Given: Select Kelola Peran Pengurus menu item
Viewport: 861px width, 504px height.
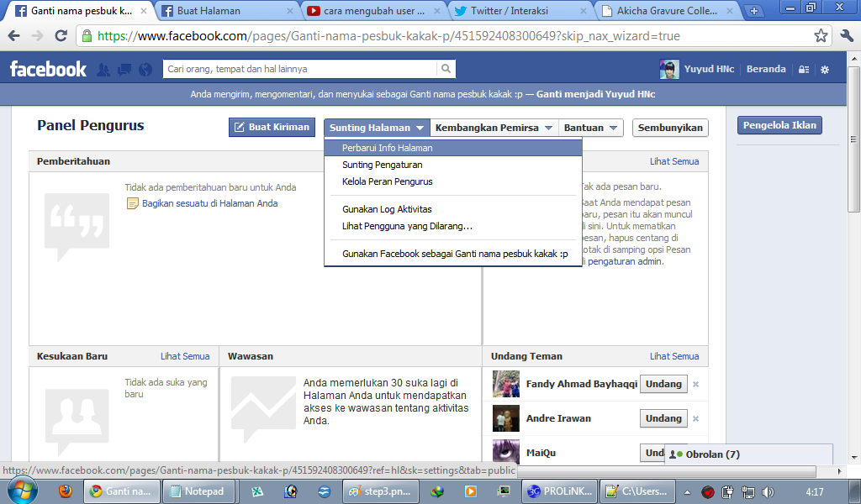Looking at the screenshot, I should point(453,181).
